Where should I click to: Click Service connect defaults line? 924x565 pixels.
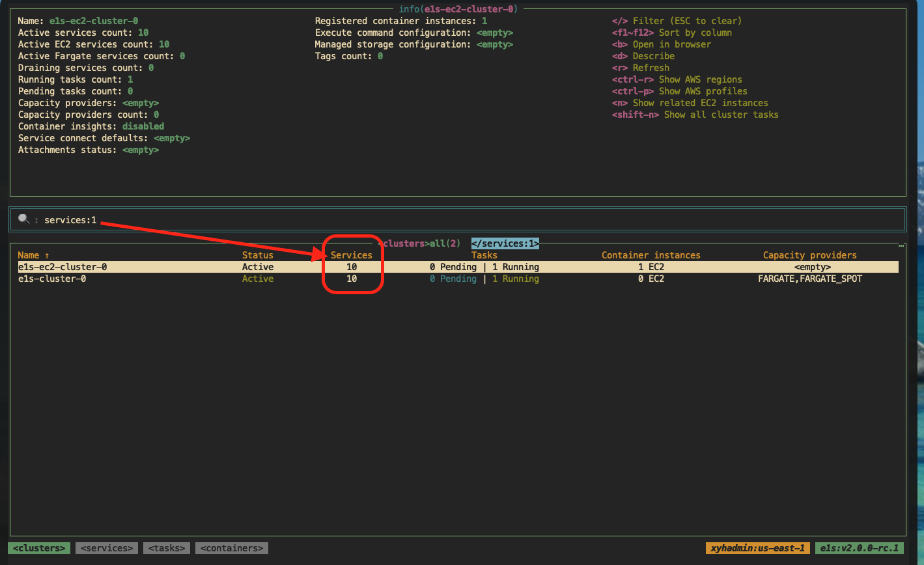tap(104, 138)
